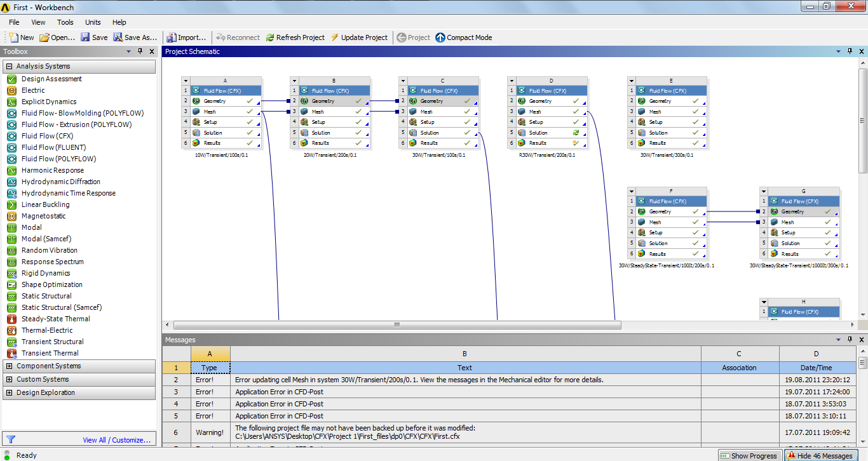Open the Tools menu

point(65,22)
